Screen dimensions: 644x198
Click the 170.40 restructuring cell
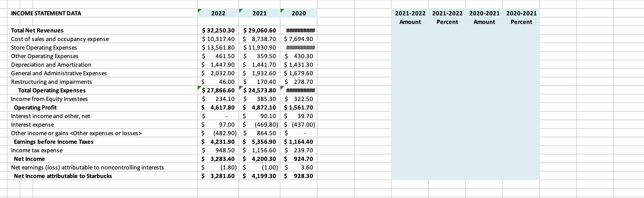click(x=259, y=82)
